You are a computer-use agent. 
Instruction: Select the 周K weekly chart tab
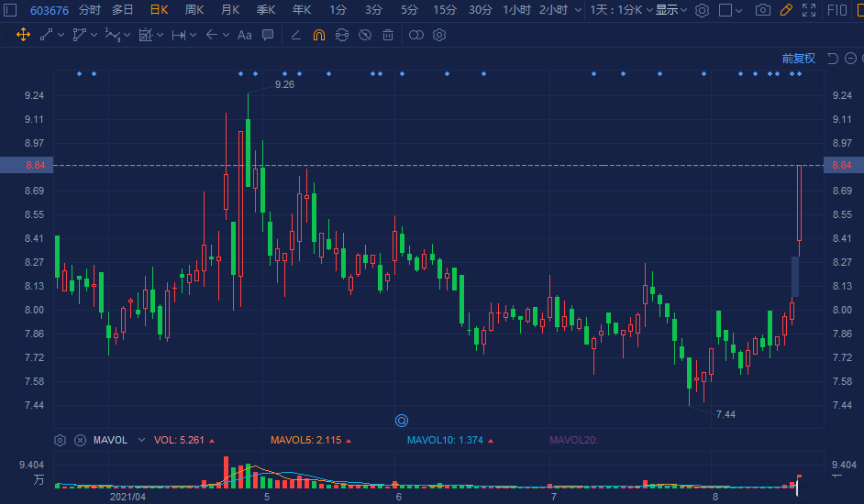(x=194, y=10)
